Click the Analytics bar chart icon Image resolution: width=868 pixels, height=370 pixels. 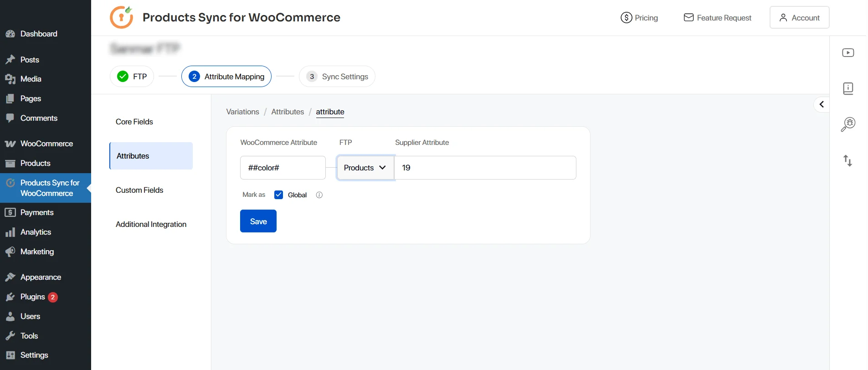[x=10, y=232]
